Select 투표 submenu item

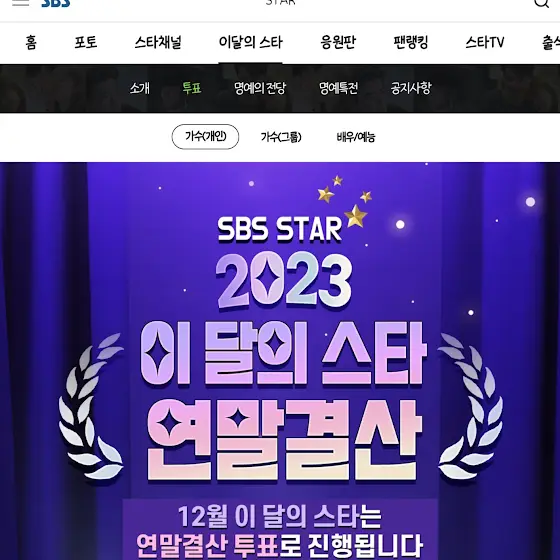click(192, 88)
